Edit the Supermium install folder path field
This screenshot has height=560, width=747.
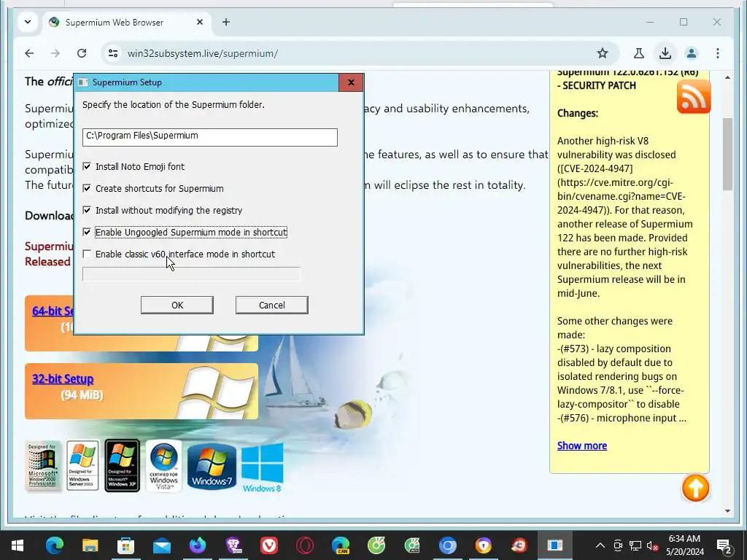210,137
